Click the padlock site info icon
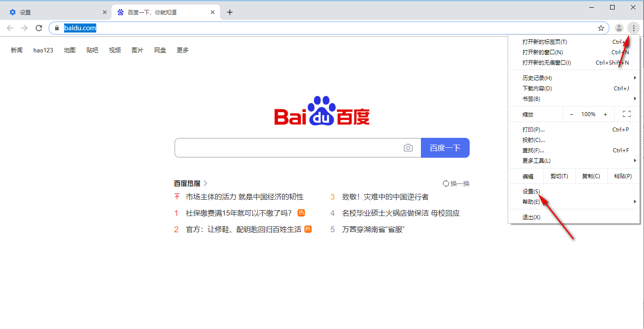 56,28
